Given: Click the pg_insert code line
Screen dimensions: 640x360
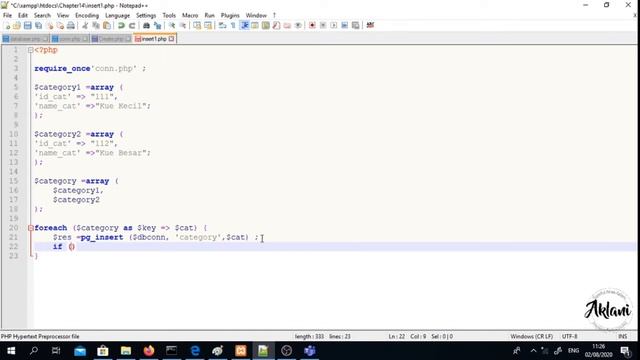Looking at the screenshot, I should 155,237.
